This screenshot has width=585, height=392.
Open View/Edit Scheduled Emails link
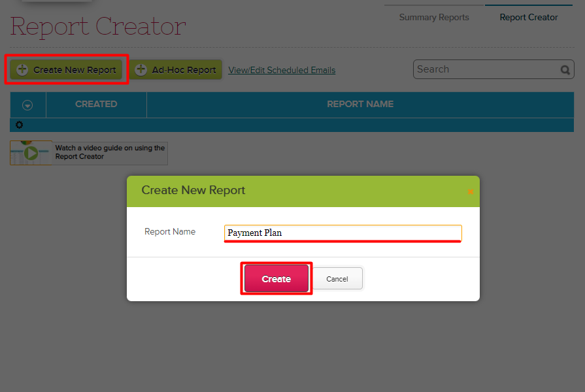[x=282, y=71]
